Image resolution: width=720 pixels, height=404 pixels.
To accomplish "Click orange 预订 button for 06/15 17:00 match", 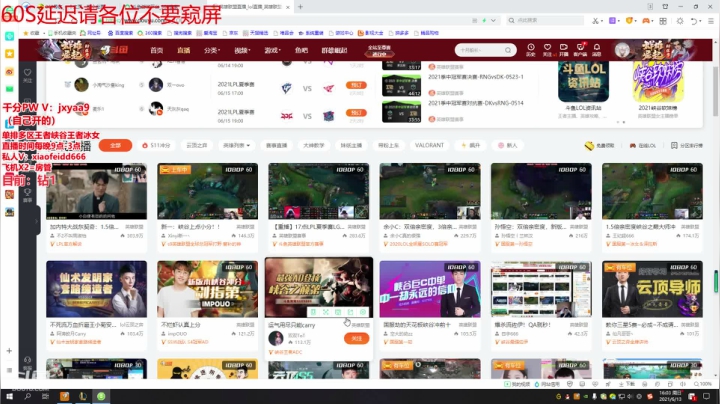I will coord(356,85).
